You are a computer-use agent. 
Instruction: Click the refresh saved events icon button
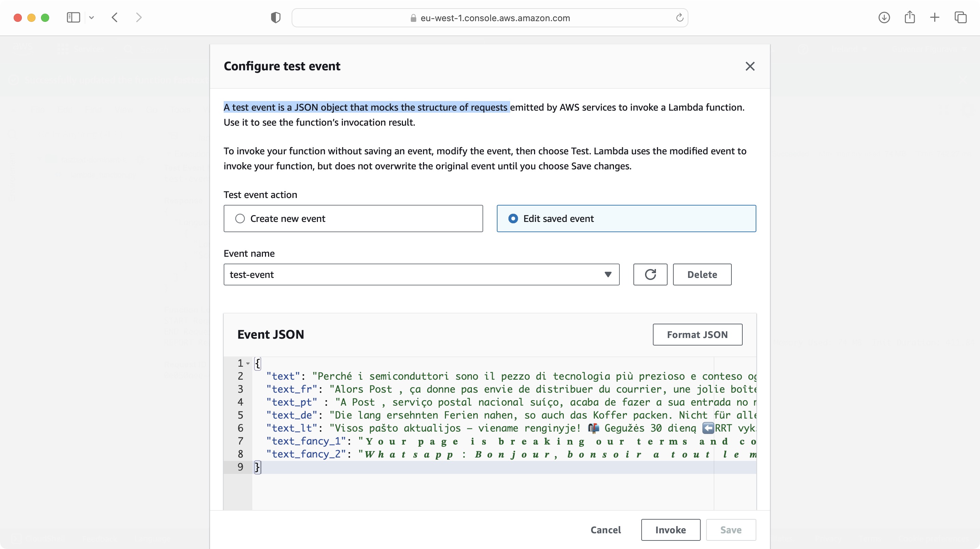(650, 274)
